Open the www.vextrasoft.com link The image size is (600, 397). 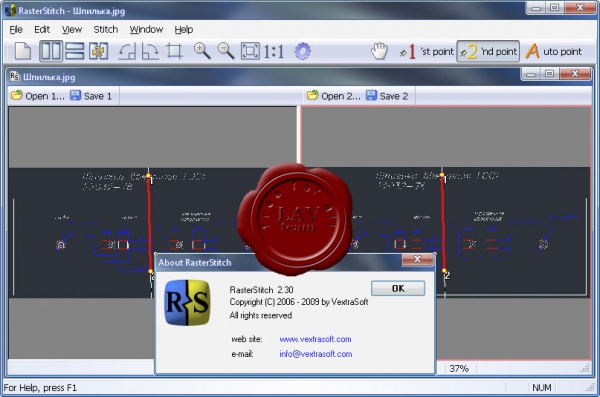tap(315, 339)
